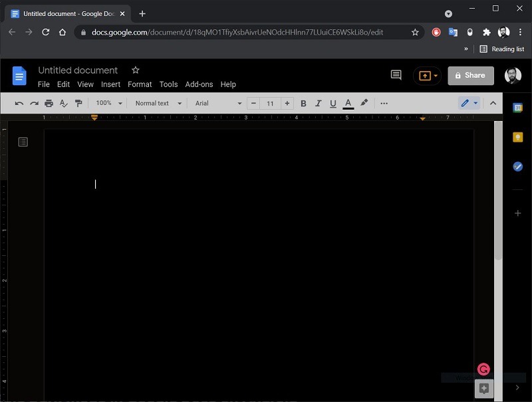Open the three-dot More toolbar options
The image size is (532, 402).
pyautogui.click(x=384, y=104)
